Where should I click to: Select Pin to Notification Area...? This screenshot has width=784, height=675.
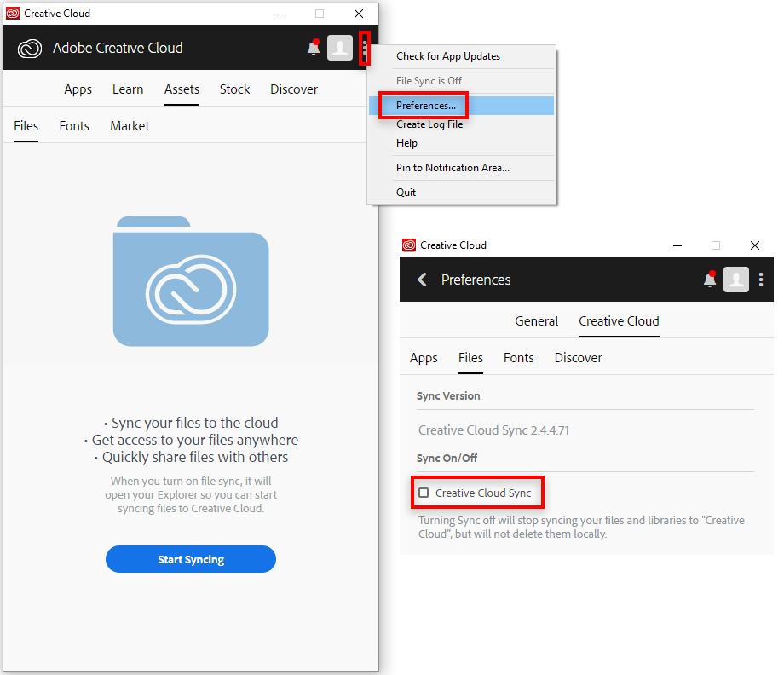click(x=462, y=168)
